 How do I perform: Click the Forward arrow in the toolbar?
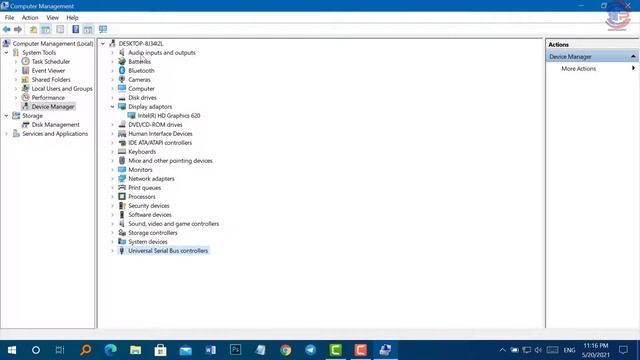click(18, 29)
